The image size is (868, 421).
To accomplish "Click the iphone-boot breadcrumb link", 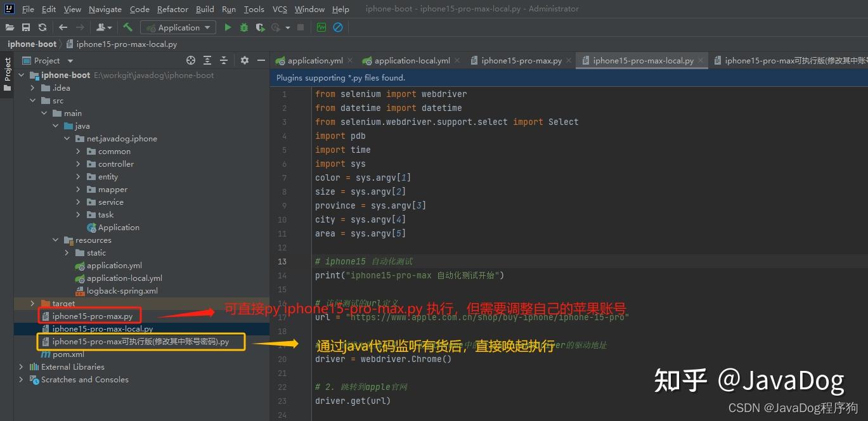I will click(31, 44).
